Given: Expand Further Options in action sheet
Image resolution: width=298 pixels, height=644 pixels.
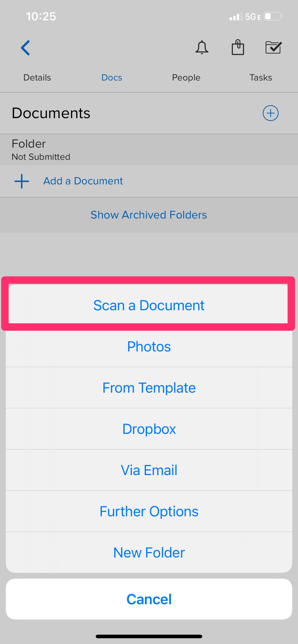Looking at the screenshot, I should pyautogui.click(x=149, y=512).
